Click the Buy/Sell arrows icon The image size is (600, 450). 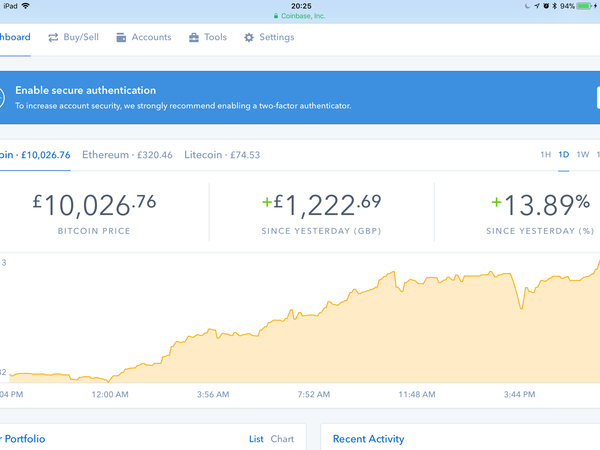(53, 37)
